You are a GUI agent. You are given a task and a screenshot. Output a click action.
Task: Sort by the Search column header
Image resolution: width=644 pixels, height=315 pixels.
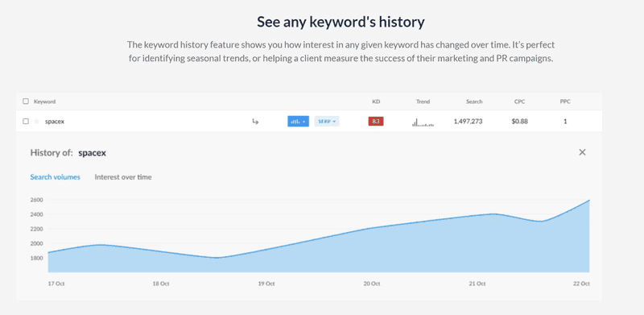(474, 102)
